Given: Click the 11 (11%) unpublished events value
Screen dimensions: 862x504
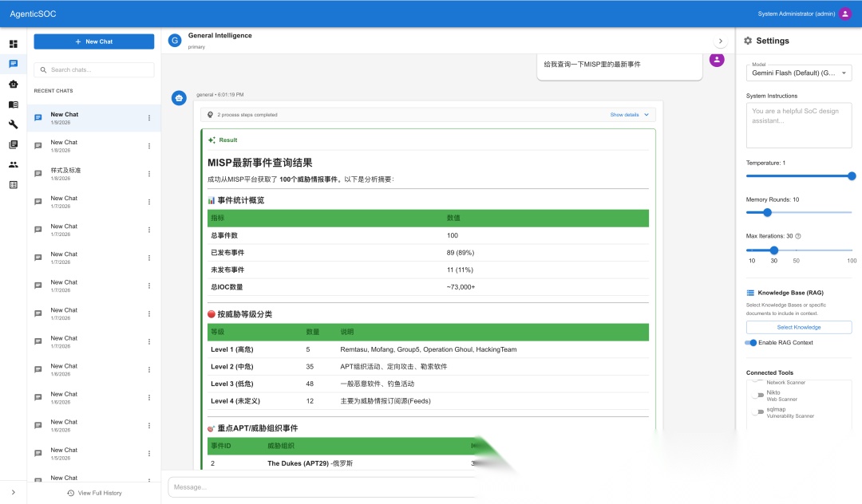Looking at the screenshot, I should (x=460, y=270).
